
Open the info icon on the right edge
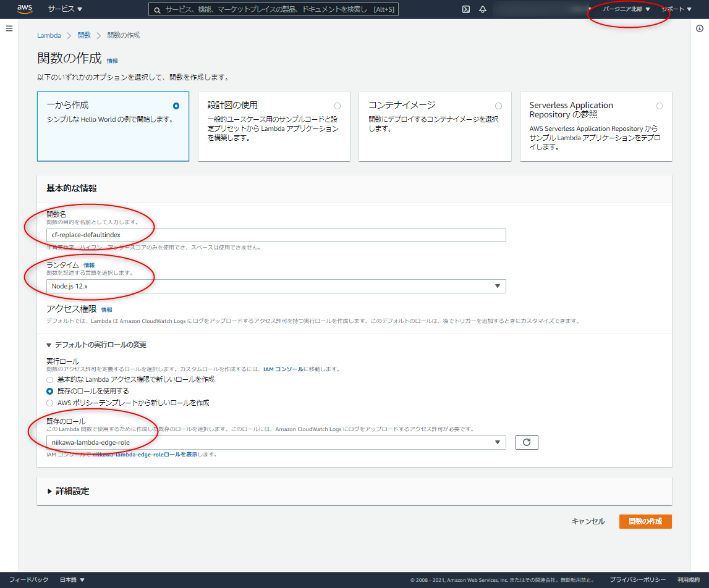pos(699,27)
